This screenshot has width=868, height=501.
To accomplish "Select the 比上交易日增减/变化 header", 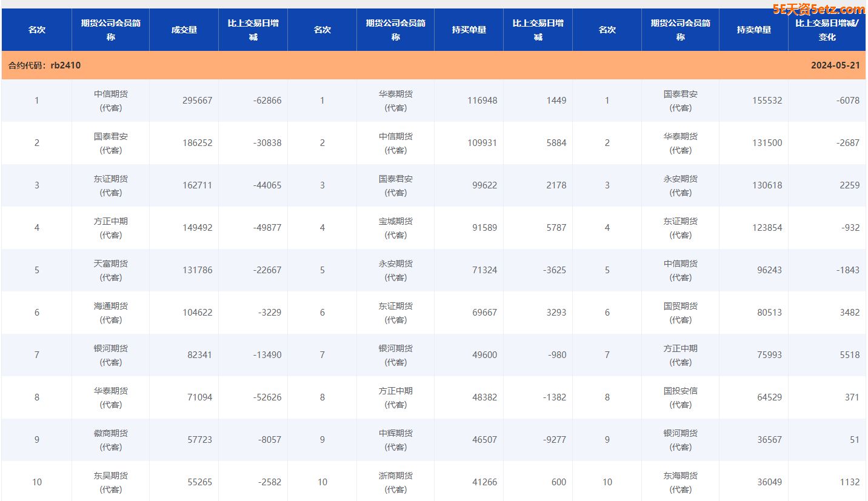I will 827,30.
